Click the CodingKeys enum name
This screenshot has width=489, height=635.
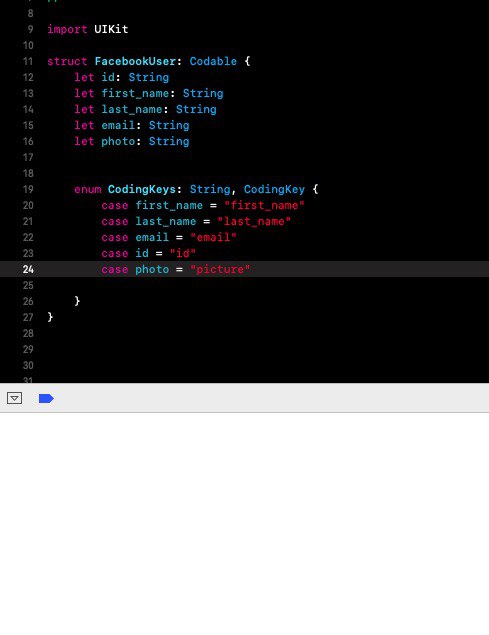click(142, 189)
